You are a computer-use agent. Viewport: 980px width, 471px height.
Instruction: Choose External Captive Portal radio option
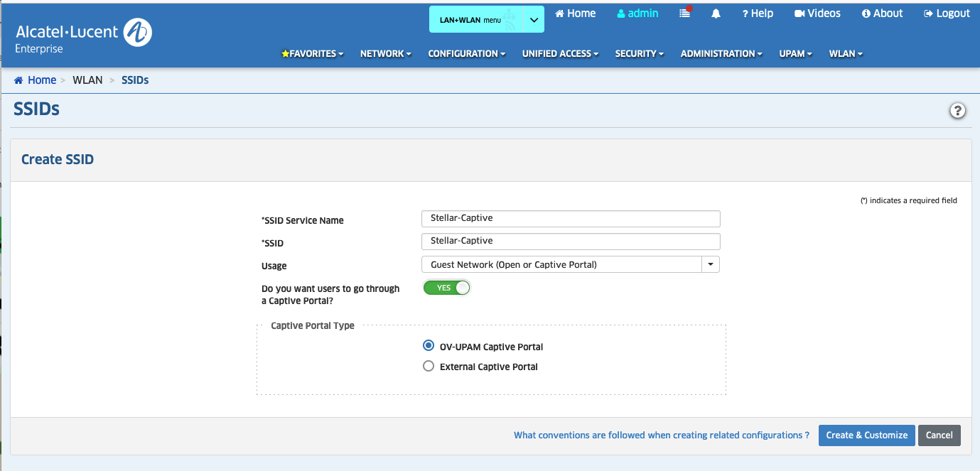[x=429, y=367]
